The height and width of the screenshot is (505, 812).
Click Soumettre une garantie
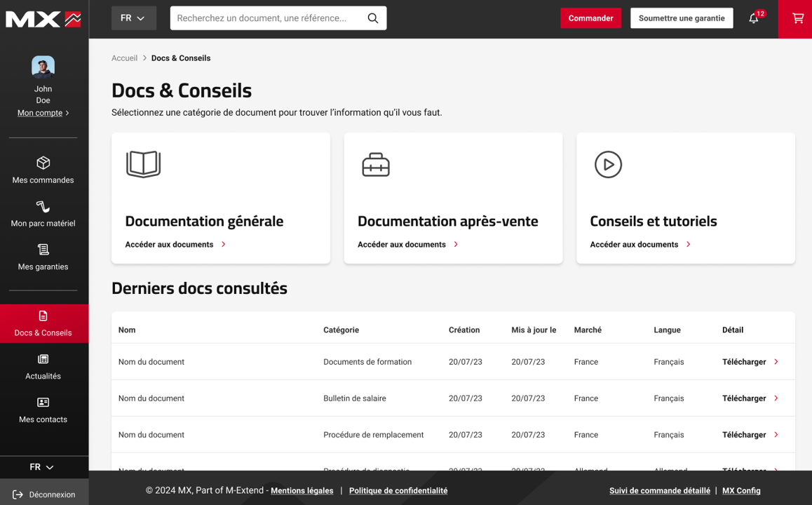(682, 18)
